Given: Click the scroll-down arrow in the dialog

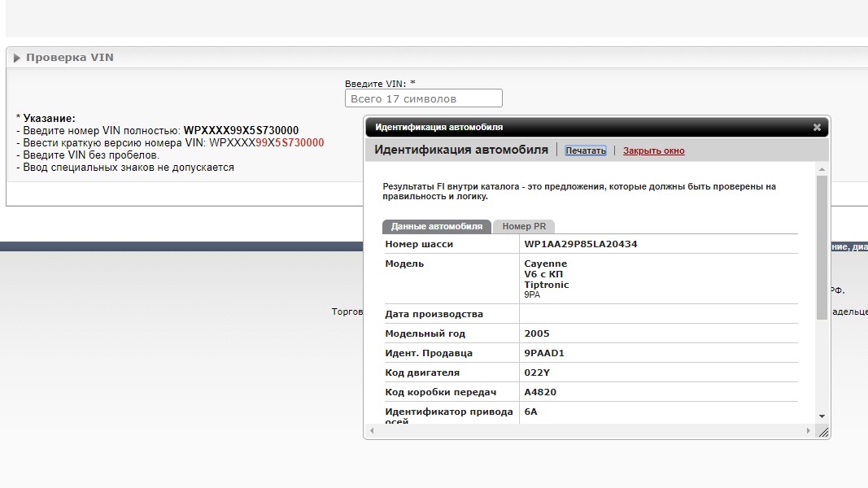Looking at the screenshot, I should tap(822, 416).
